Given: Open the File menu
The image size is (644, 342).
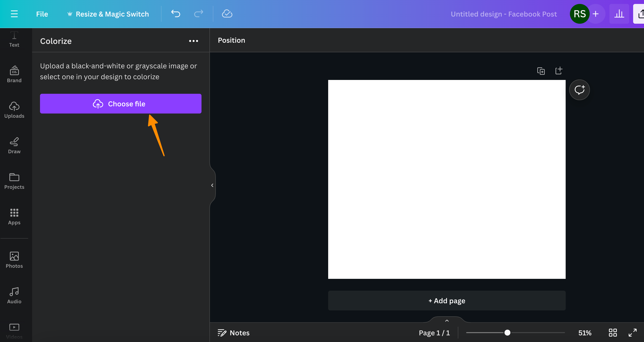Looking at the screenshot, I should (x=42, y=14).
